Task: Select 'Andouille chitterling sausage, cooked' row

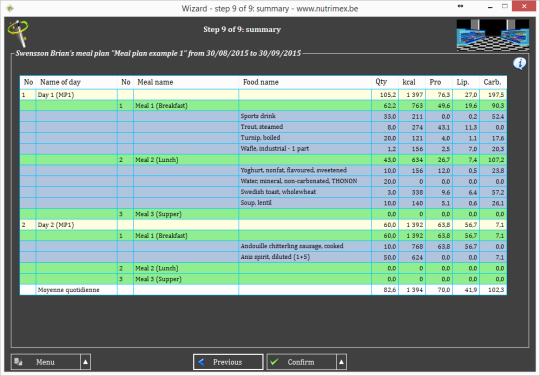Action: [263, 247]
